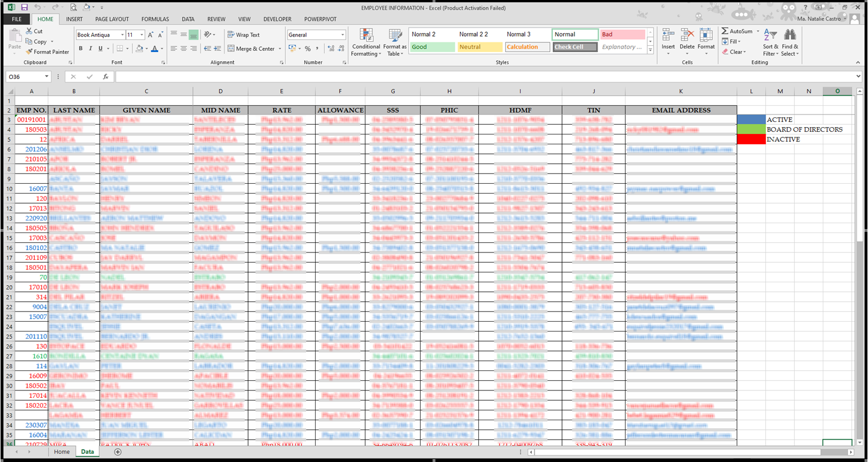Image resolution: width=868 pixels, height=462 pixels.
Task: Cut the selected cells
Action: (x=34, y=31)
